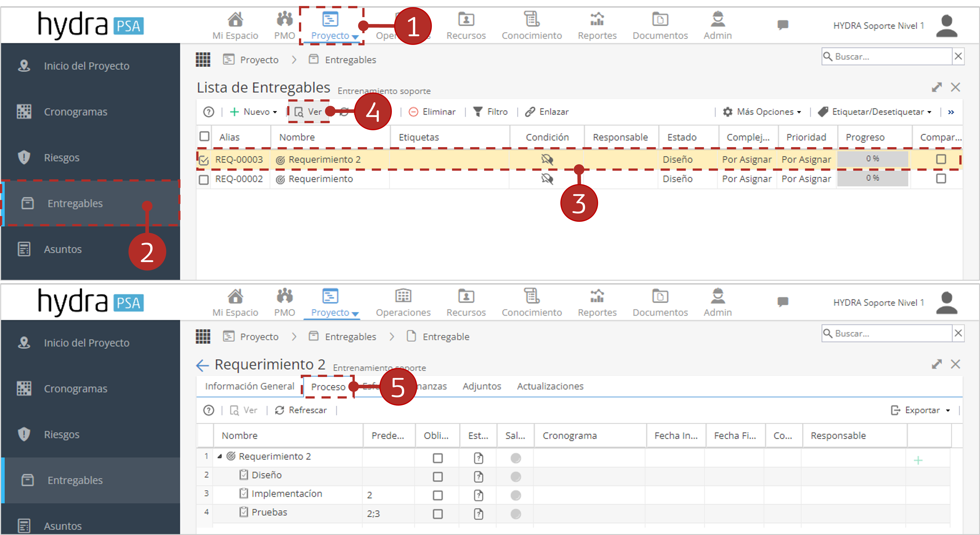Image resolution: width=980 pixels, height=535 pixels.
Task: Clear search with X in Requerimiento 2 detail view
Action: (x=958, y=333)
